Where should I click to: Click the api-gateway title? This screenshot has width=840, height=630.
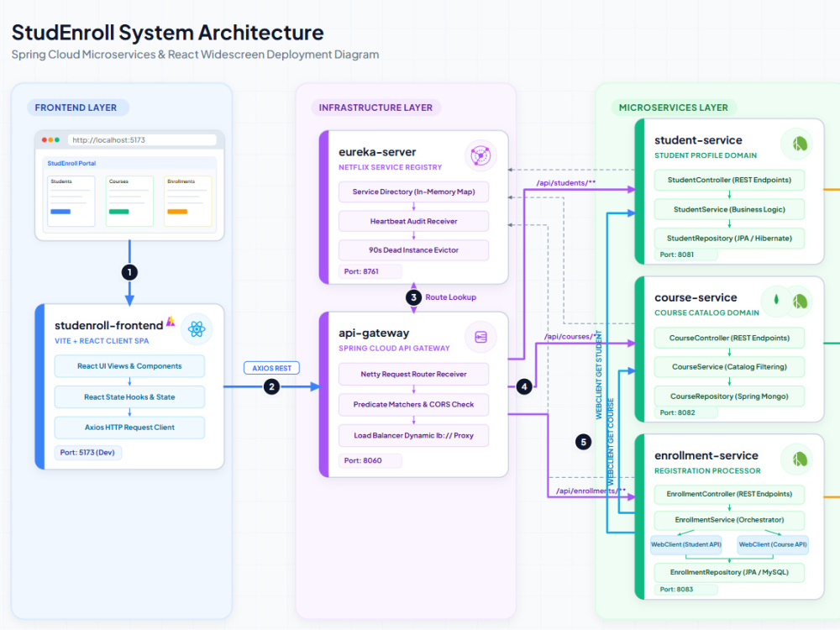coord(374,333)
